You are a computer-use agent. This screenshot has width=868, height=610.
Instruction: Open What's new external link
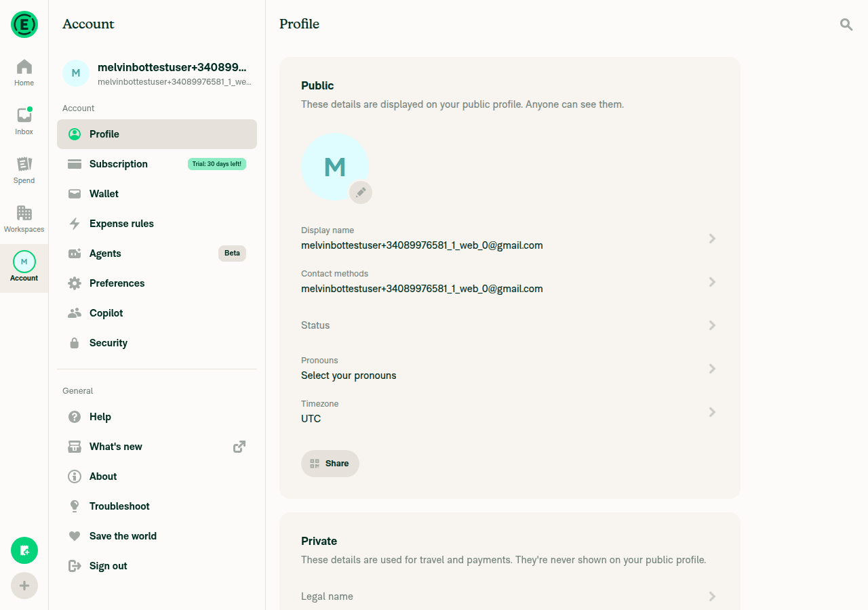[157, 447]
